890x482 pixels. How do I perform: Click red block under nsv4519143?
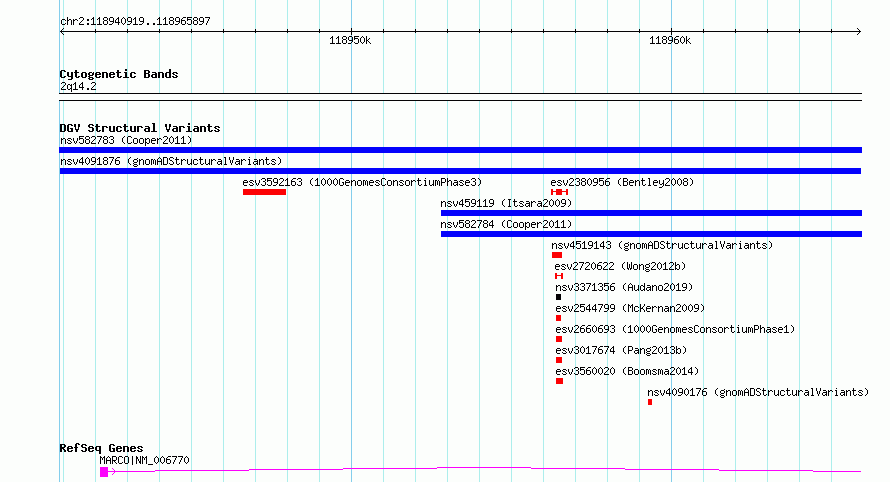click(557, 255)
